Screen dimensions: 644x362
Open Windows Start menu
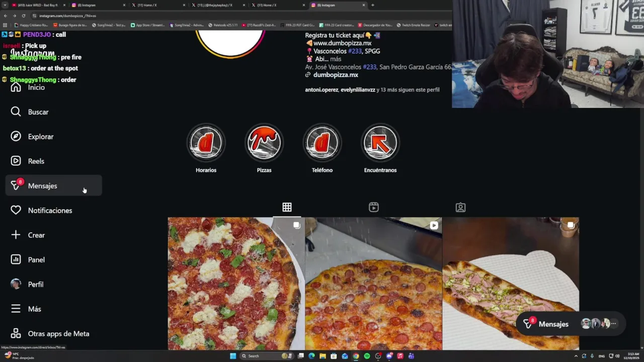click(x=233, y=356)
